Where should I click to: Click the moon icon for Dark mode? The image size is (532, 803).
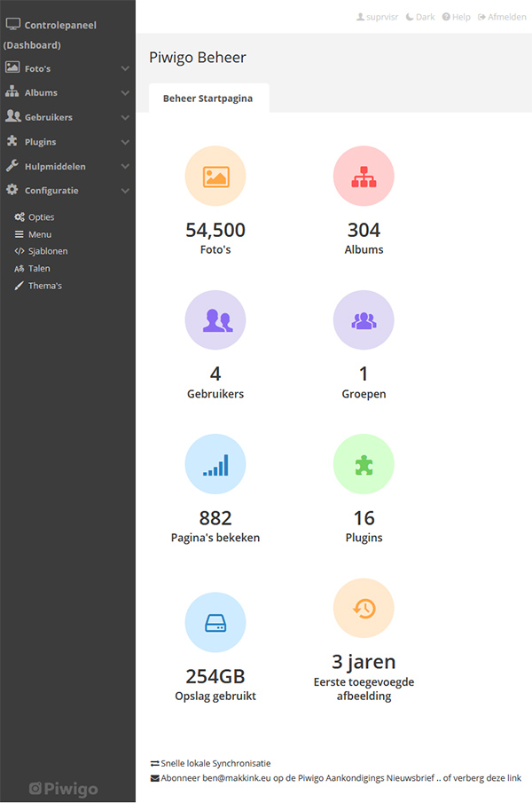click(x=410, y=17)
